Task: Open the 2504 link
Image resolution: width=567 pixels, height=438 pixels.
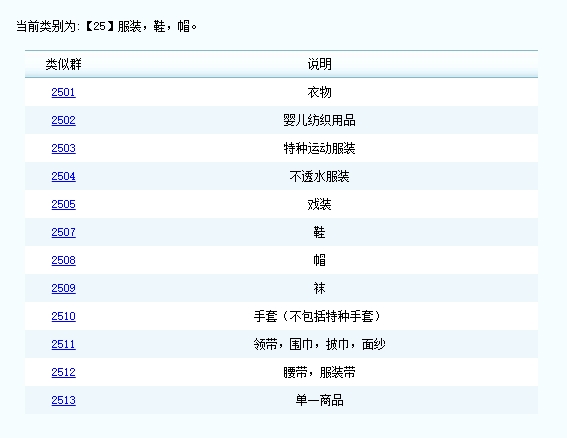Action: click(x=63, y=176)
